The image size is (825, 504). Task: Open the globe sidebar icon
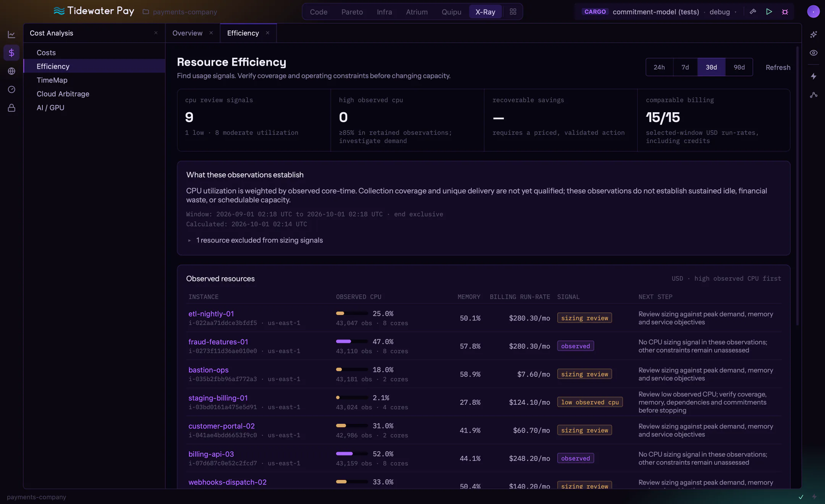point(11,71)
